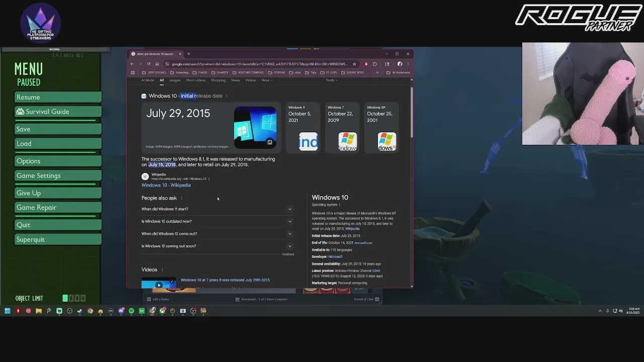Open the apps grid in bookmarks bar
Screen dimensions: 644x362
(x=133, y=72)
